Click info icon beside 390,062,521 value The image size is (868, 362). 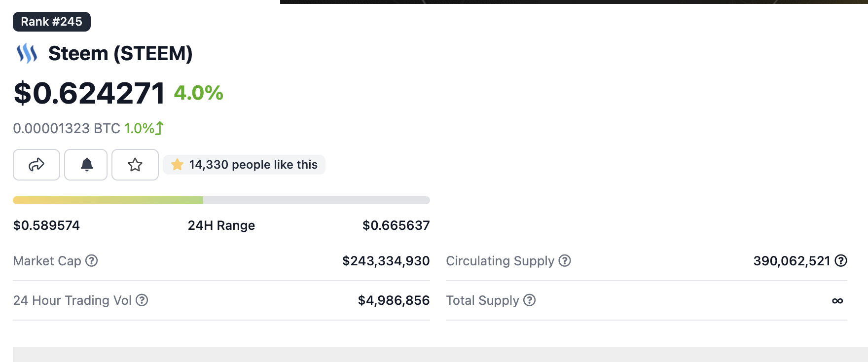coord(841,260)
